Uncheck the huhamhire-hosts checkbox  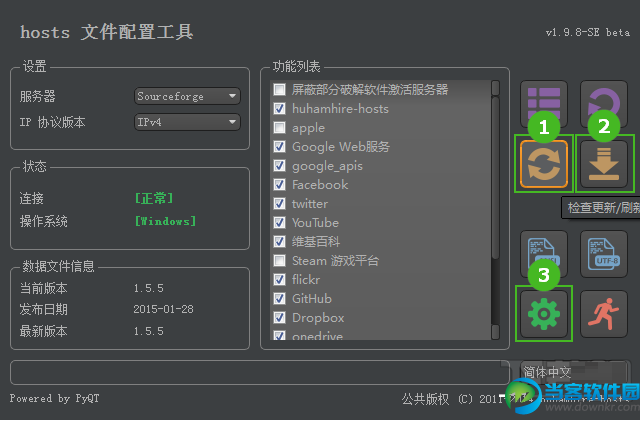[280, 109]
